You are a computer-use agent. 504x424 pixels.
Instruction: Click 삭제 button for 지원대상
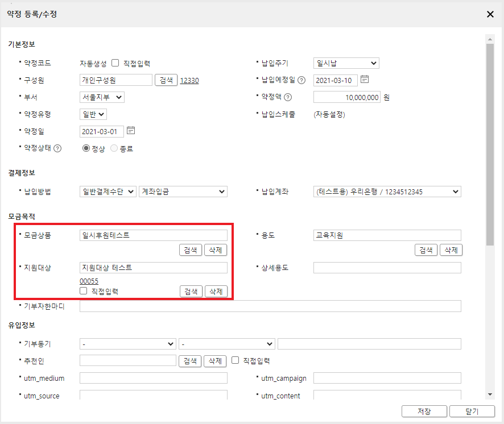(216, 292)
